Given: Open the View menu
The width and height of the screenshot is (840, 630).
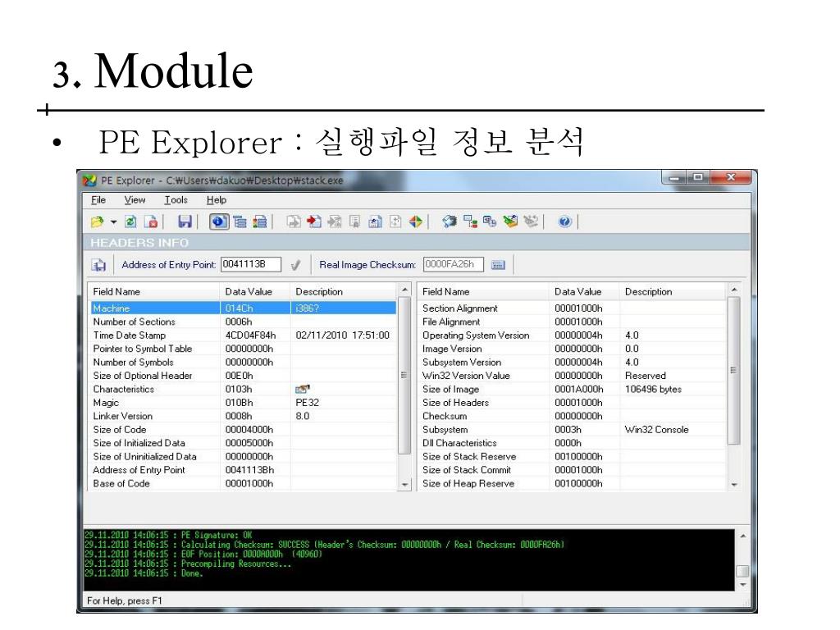Looking at the screenshot, I should pyautogui.click(x=135, y=200).
